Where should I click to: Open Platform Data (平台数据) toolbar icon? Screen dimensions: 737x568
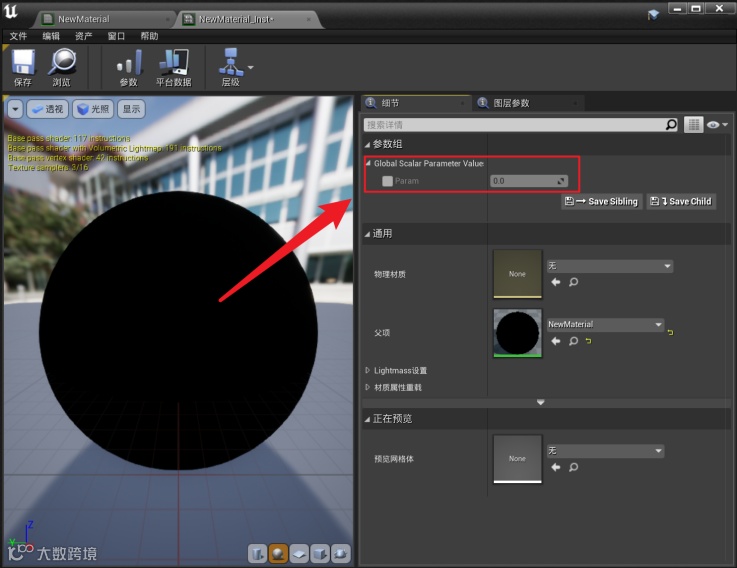pos(173,68)
